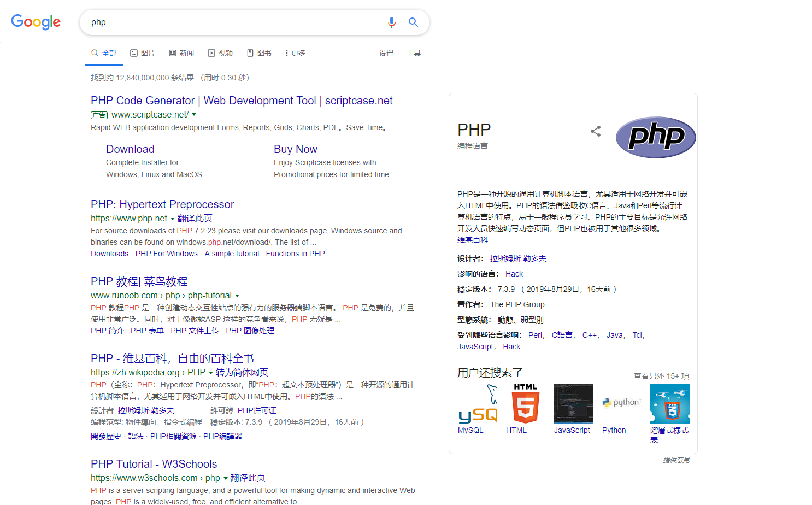Screen dimensions: 812x505
Task: Open the PHP elephant logo image
Action: [x=656, y=137]
